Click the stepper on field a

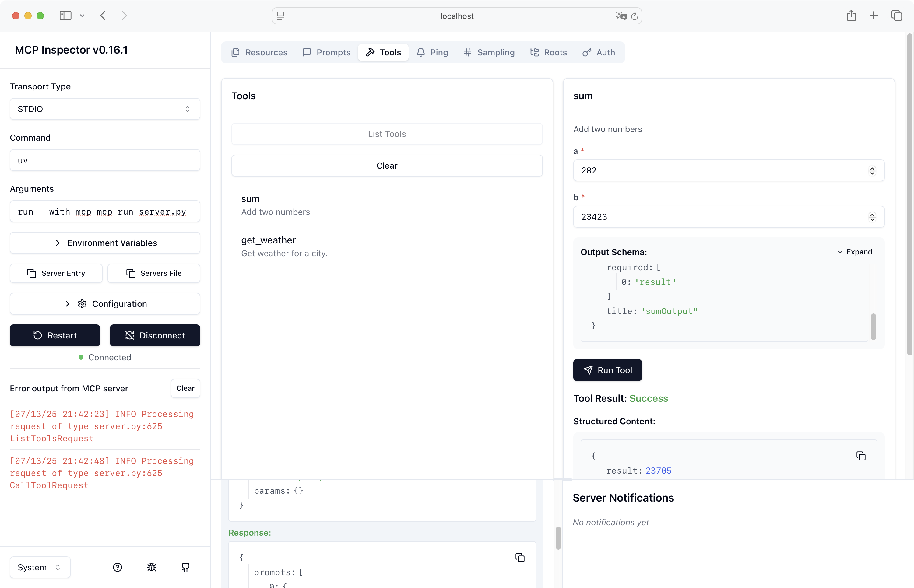click(x=872, y=170)
